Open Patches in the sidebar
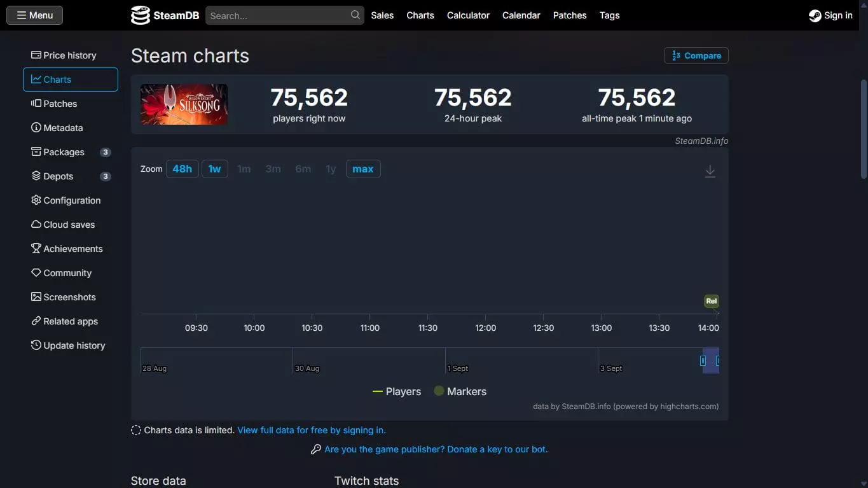Image resolution: width=868 pixels, height=488 pixels. click(x=71, y=104)
